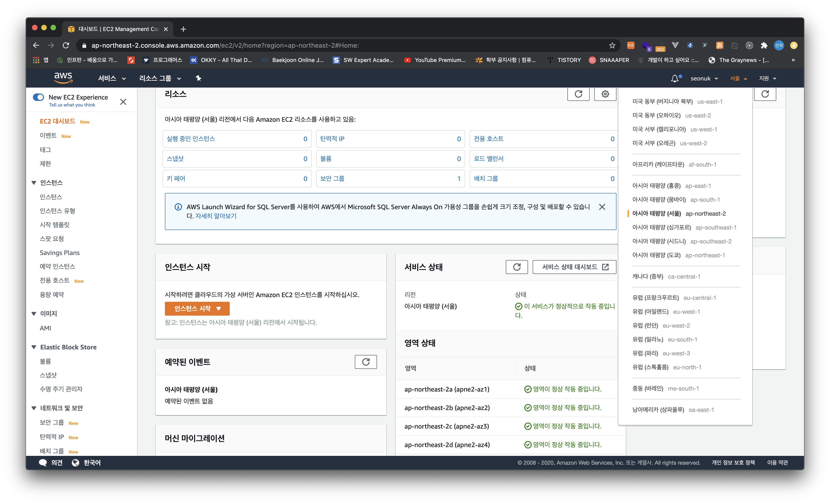
Task: Expand the Launch Instance button arrow
Action: (x=219, y=308)
